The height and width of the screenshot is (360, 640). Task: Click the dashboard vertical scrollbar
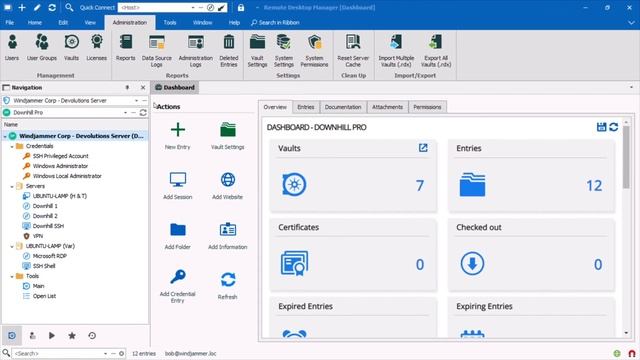coord(627,157)
